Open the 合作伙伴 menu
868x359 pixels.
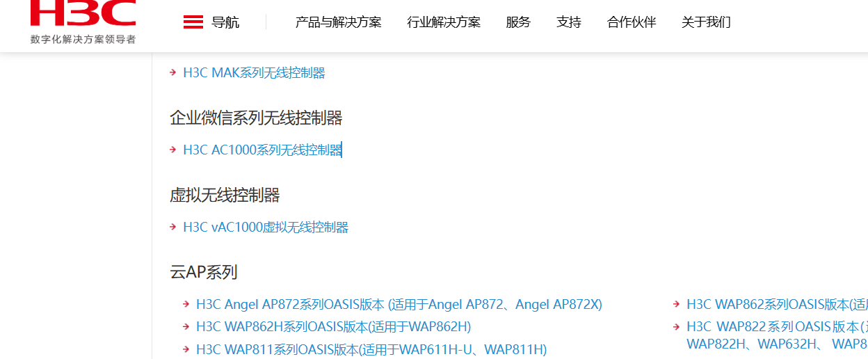pos(632,22)
